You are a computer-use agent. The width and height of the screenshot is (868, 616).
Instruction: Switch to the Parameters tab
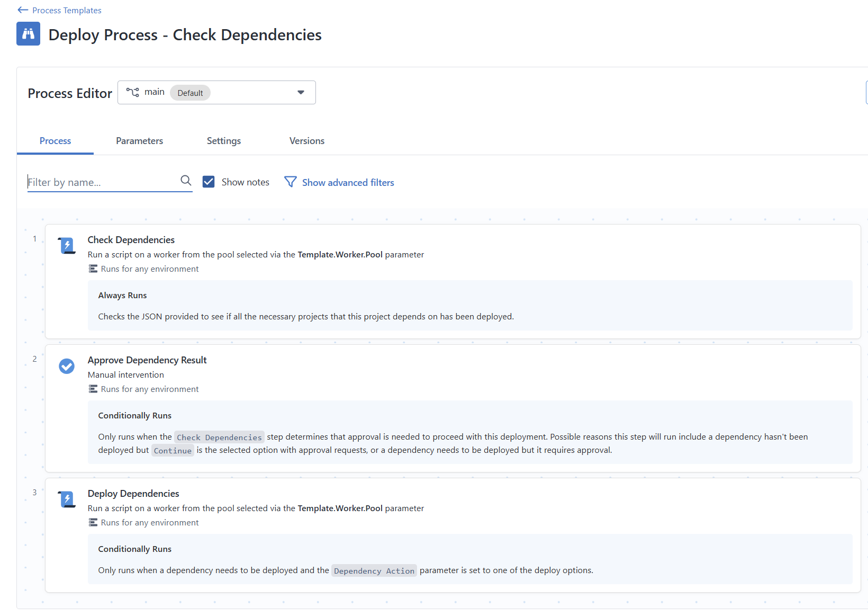point(139,140)
